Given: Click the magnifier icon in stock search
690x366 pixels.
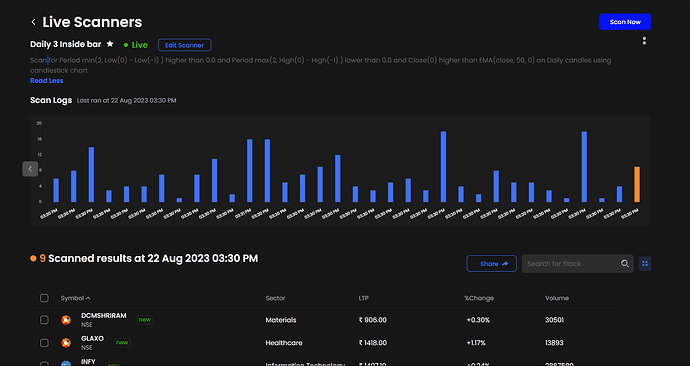Looking at the screenshot, I should click(x=624, y=264).
